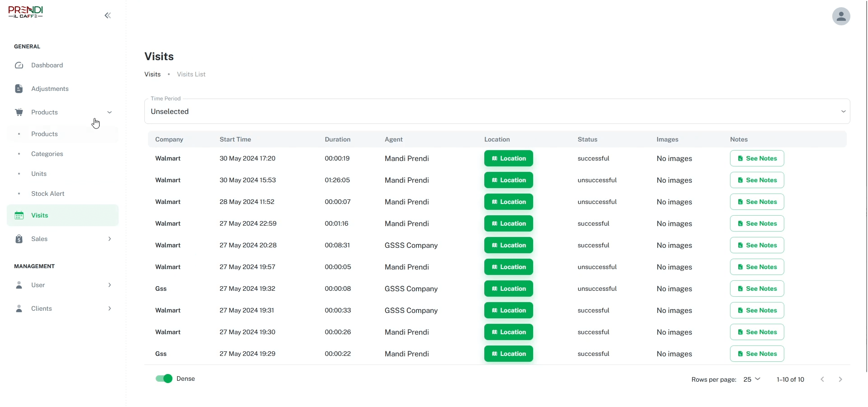Click Location for 28 May 11:52 visit

tap(509, 202)
